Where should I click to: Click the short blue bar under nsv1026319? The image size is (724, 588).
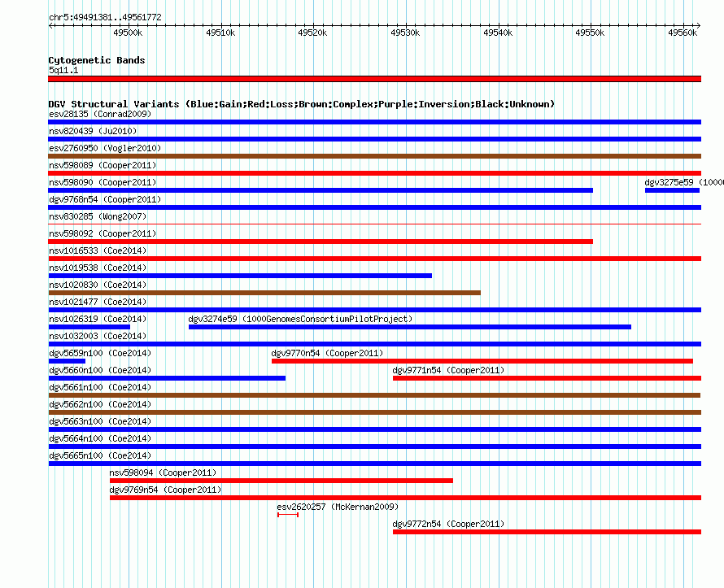[x=89, y=327]
